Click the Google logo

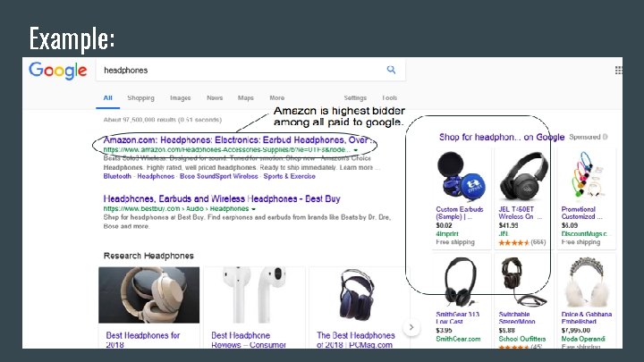click(58, 71)
